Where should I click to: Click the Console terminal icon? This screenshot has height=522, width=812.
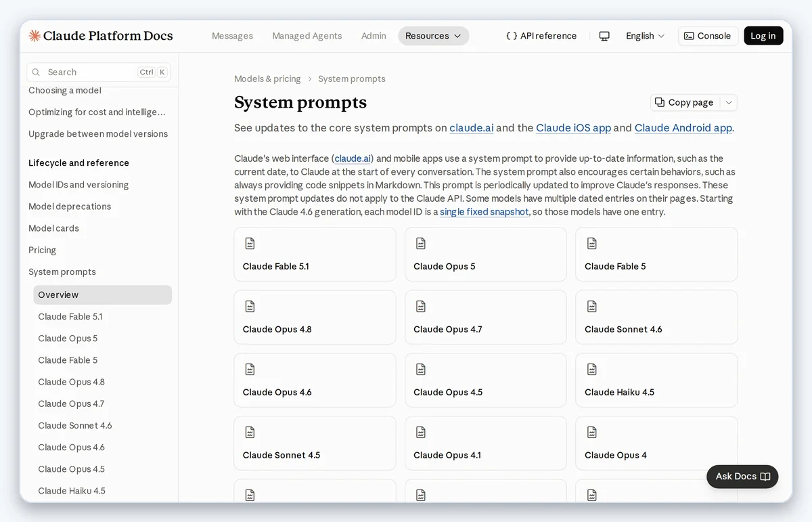(x=689, y=36)
